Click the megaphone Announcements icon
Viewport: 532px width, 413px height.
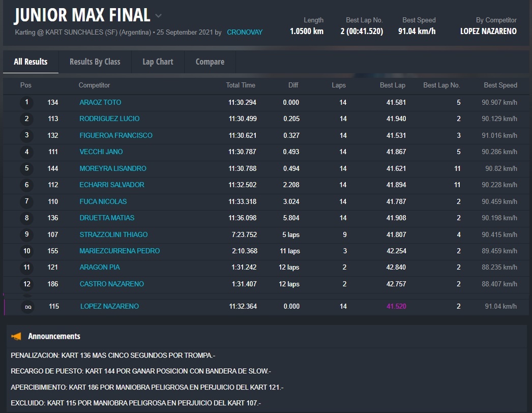point(17,336)
